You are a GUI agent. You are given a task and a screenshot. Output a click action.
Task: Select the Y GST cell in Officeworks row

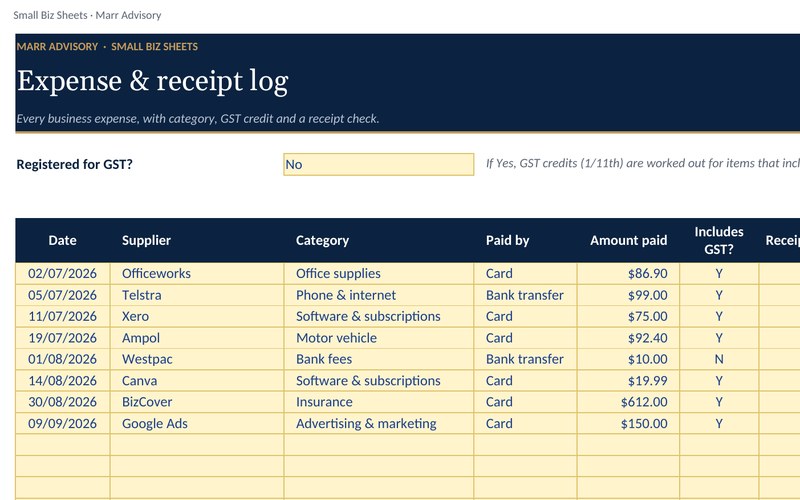point(719,273)
